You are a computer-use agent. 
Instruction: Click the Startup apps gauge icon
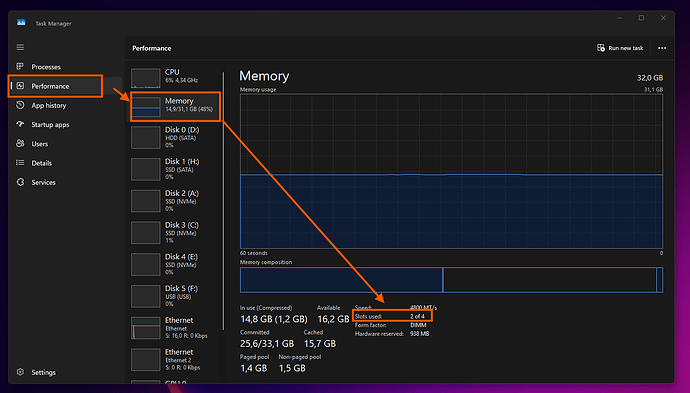[20, 124]
